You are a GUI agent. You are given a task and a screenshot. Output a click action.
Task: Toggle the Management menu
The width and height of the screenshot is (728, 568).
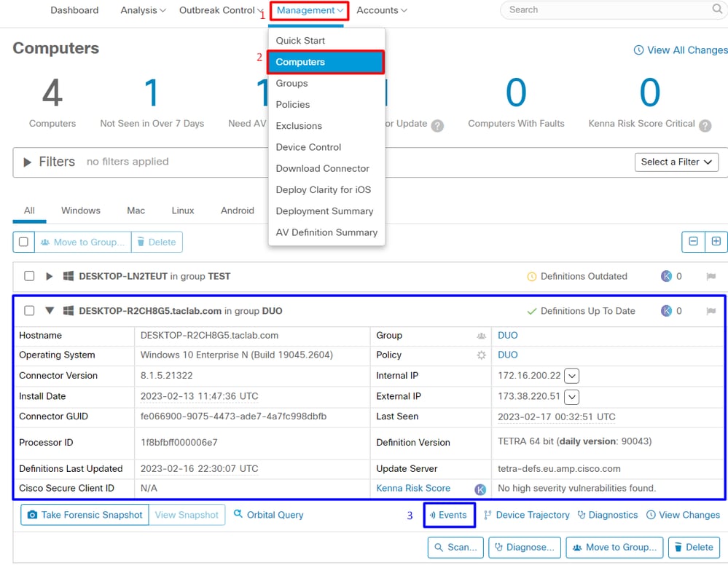click(310, 10)
